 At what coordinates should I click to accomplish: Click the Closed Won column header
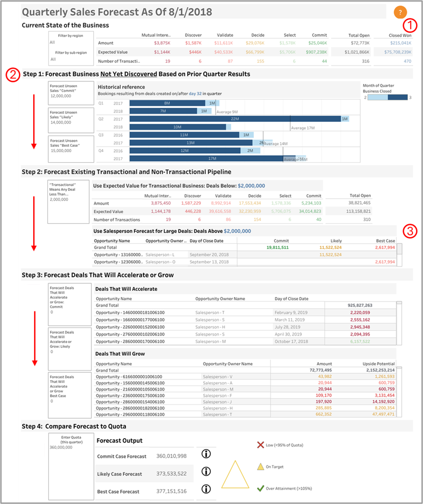pos(400,35)
